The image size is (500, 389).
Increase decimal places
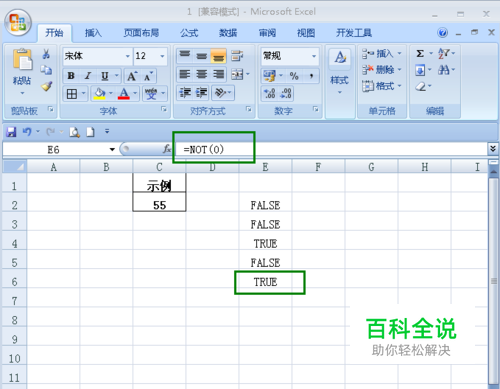coord(269,93)
